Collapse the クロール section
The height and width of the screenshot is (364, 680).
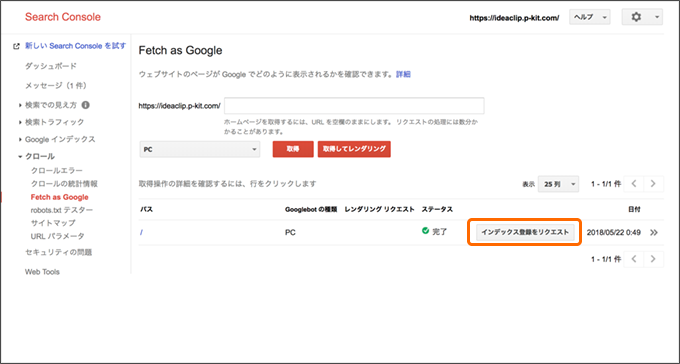(x=20, y=157)
